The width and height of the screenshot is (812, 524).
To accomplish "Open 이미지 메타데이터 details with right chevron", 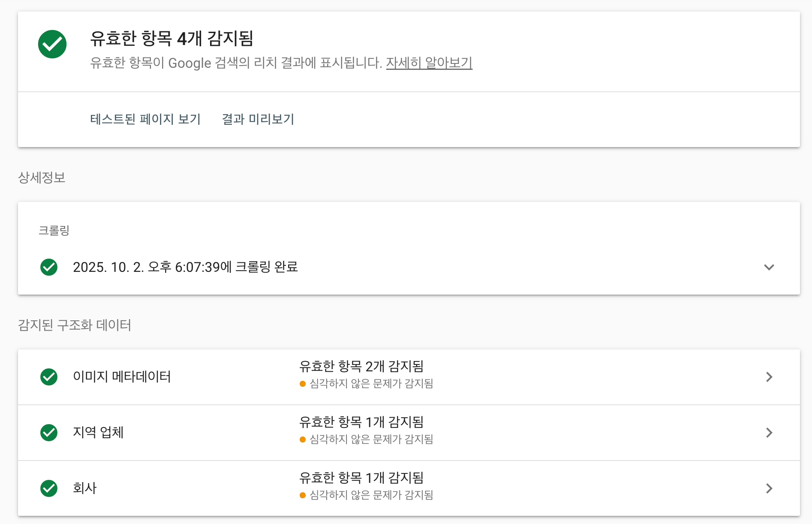I will 769,377.
